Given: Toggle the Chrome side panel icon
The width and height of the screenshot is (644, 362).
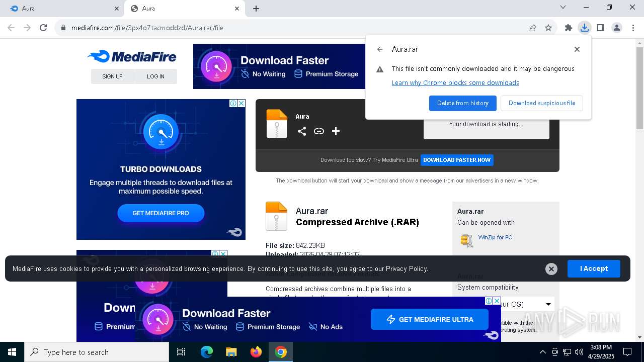Looking at the screenshot, I should pyautogui.click(x=601, y=28).
